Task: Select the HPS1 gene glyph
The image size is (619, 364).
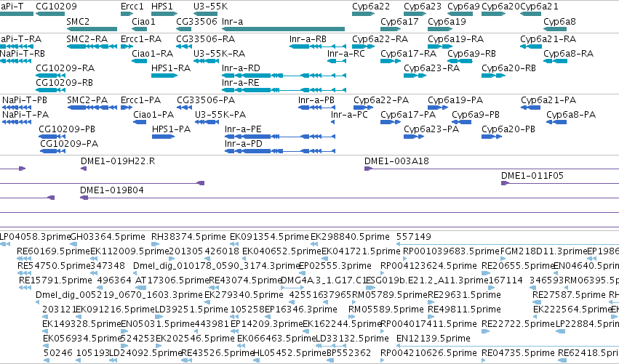Action: click(x=164, y=14)
